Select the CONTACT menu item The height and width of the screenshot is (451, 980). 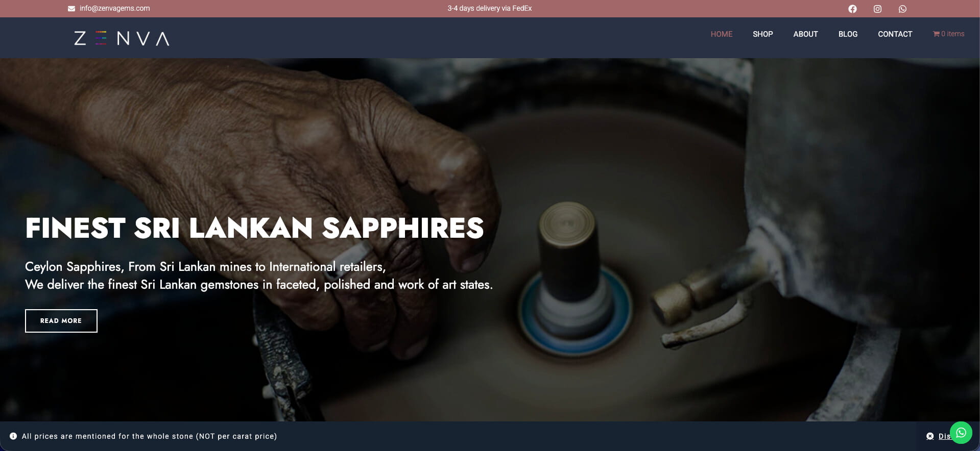895,34
